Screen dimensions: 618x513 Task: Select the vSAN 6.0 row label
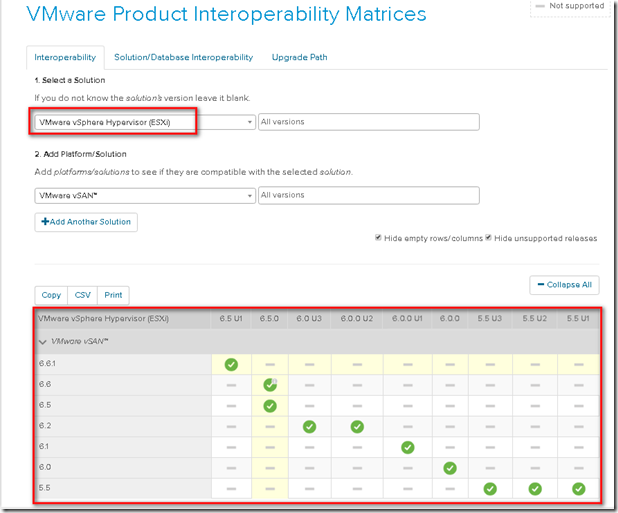(45, 467)
